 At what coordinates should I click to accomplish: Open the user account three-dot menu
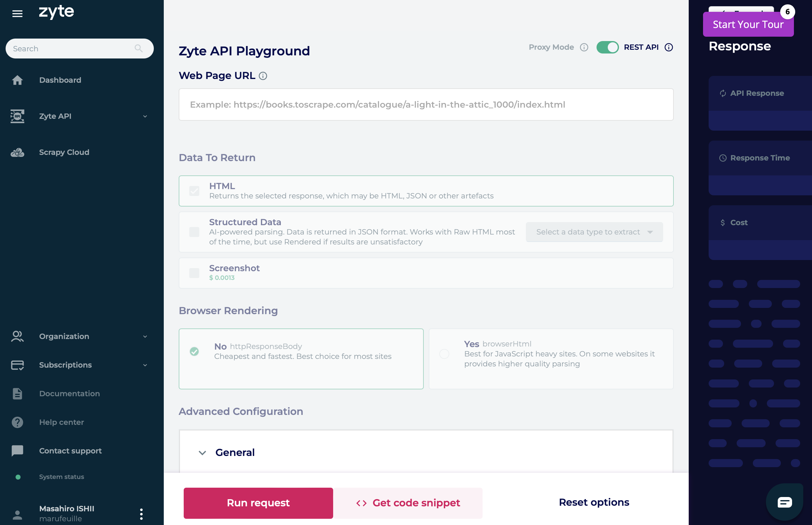pyautogui.click(x=141, y=514)
